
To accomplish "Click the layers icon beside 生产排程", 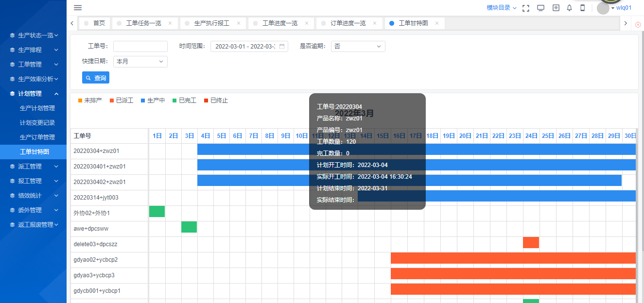I will click(x=13, y=50).
